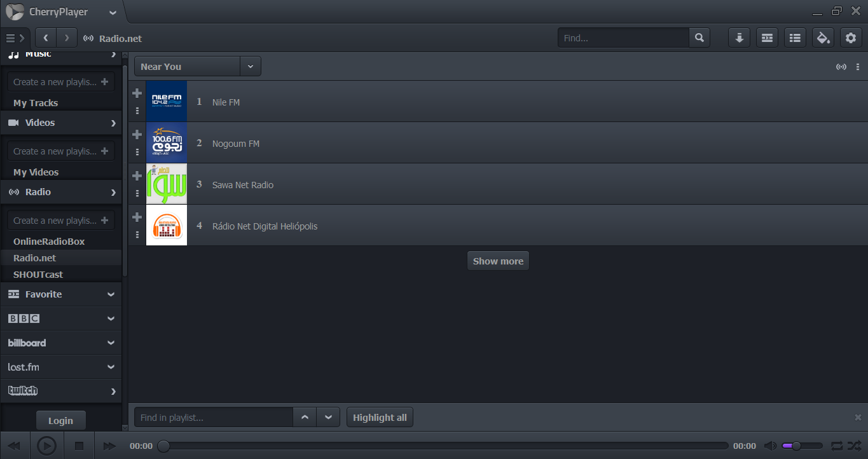Click the Sawa Net Radio logo

tap(167, 184)
